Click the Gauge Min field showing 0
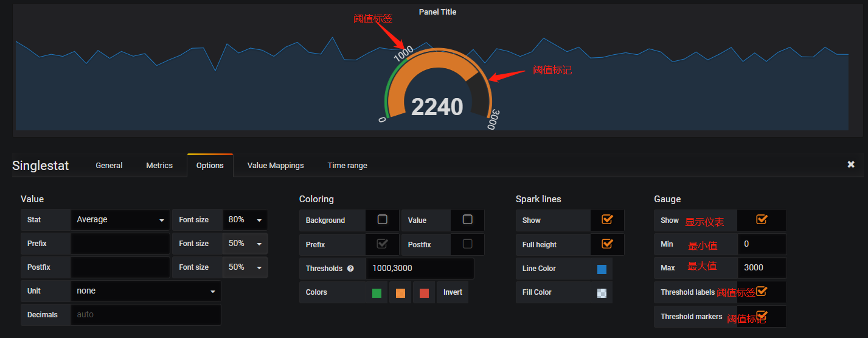The width and height of the screenshot is (868, 338). tap(762, 244)
